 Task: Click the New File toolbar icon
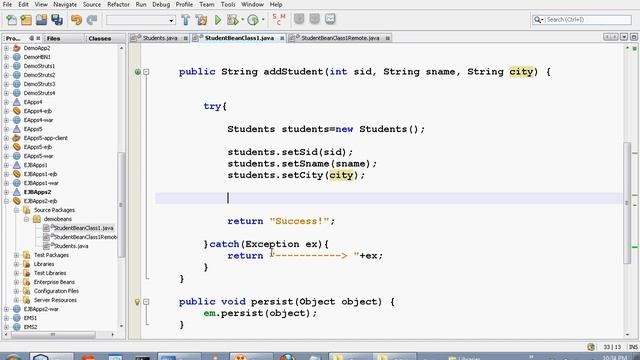pos(11,20)
